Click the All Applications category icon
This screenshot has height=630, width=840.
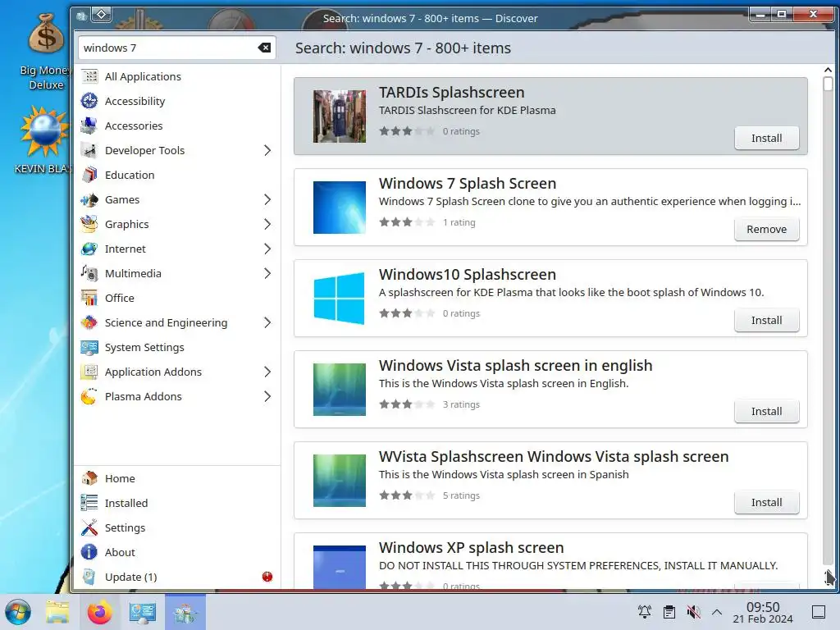pyautogui.click(x=89, y=76)
